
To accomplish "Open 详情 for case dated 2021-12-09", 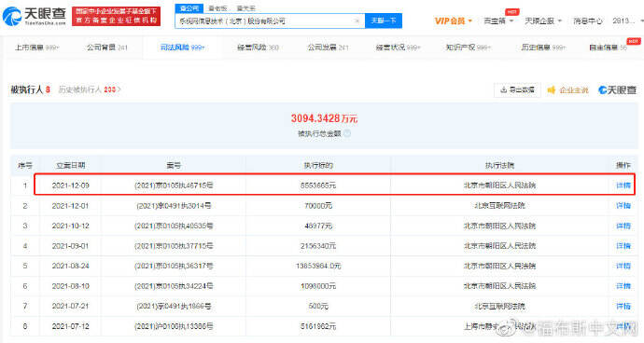I will [623, 185].
